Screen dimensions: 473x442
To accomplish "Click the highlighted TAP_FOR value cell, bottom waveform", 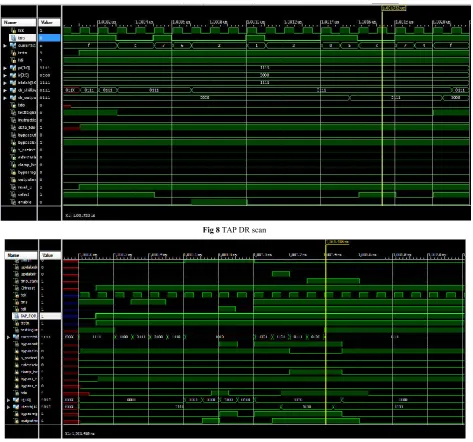I will 50,316.
